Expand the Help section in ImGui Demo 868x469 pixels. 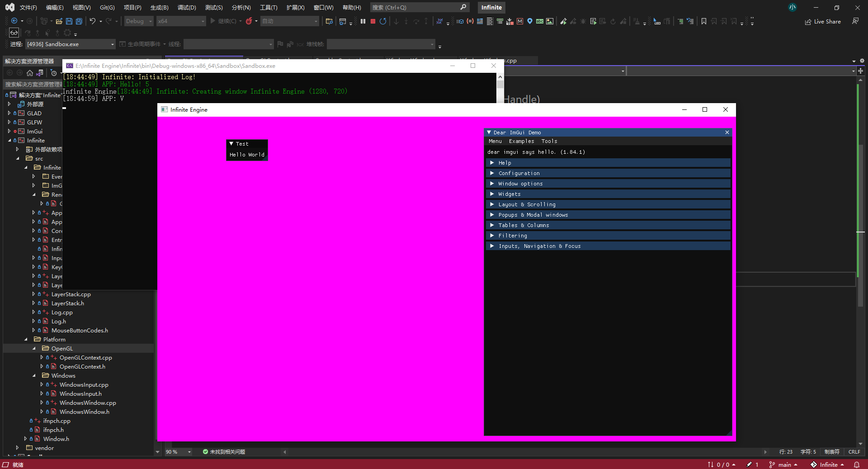tap(608, 163)
